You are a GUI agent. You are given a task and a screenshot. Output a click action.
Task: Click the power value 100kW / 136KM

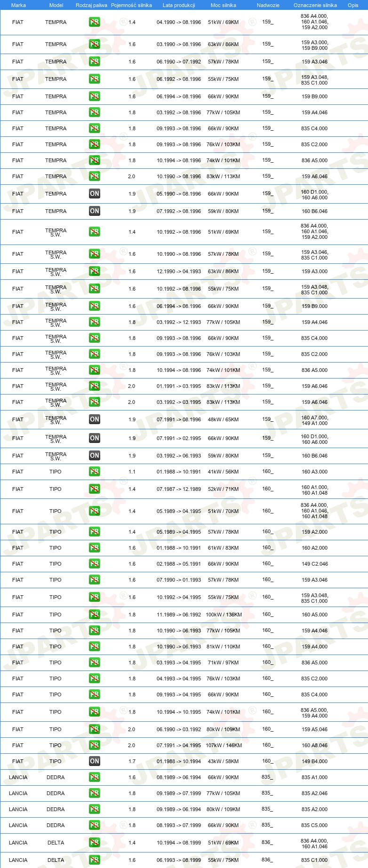point(224,615)
